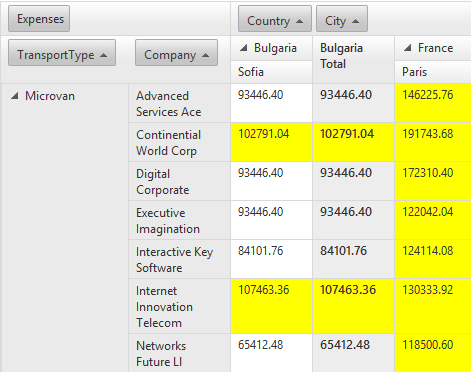Click Bulgaria Total 93446.40 for Executive Imagination
Image resolution: width=471 pixels, height=372 pixels.
coord(353,220)
